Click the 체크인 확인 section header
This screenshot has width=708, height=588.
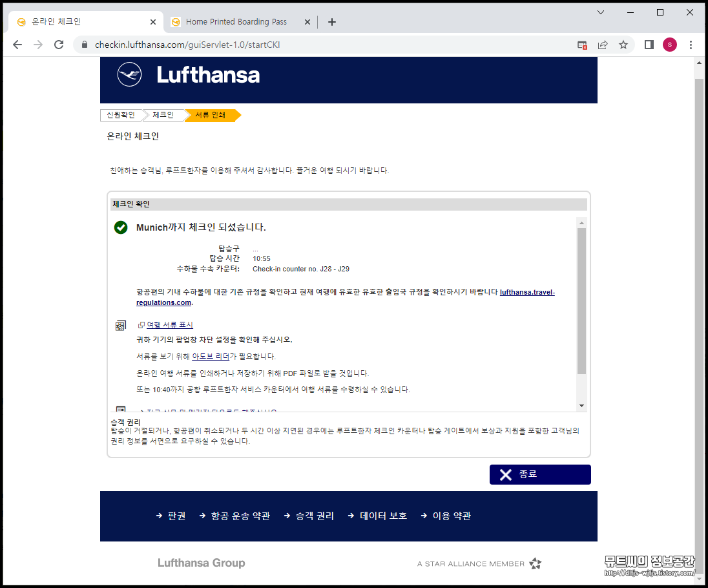349,204
